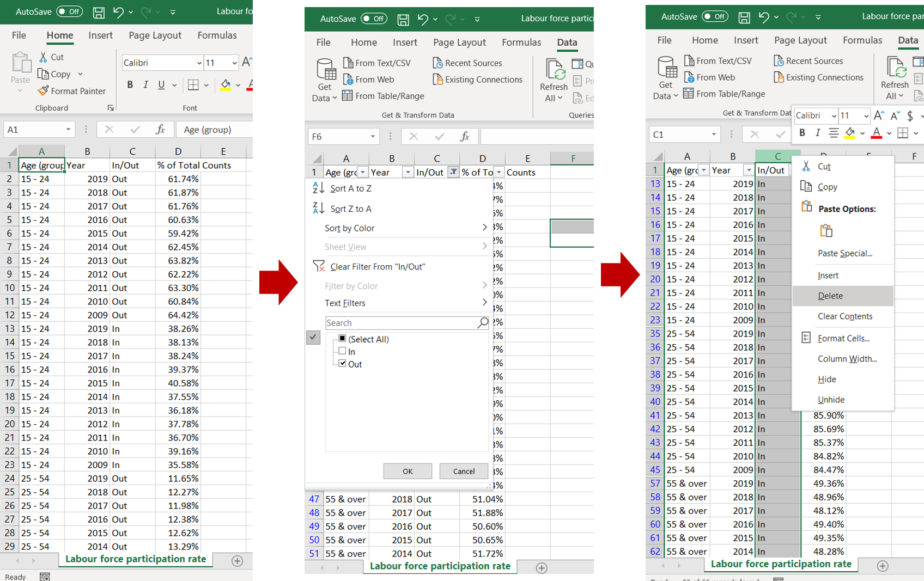Click the red font color button in mini toolbar

click(876, 133)
